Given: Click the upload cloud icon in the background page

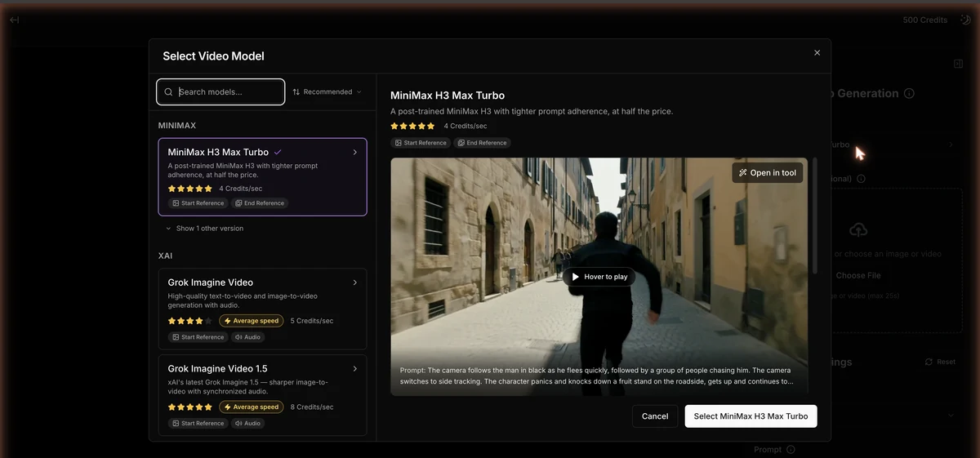Looking at the screenshot, I should coord(858,230).
